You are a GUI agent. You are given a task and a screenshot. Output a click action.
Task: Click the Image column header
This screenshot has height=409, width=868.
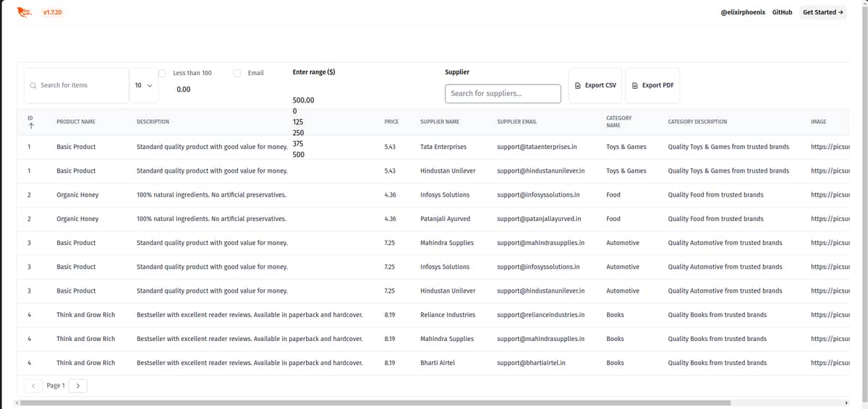pyautogui.click(x=819, y=122)
